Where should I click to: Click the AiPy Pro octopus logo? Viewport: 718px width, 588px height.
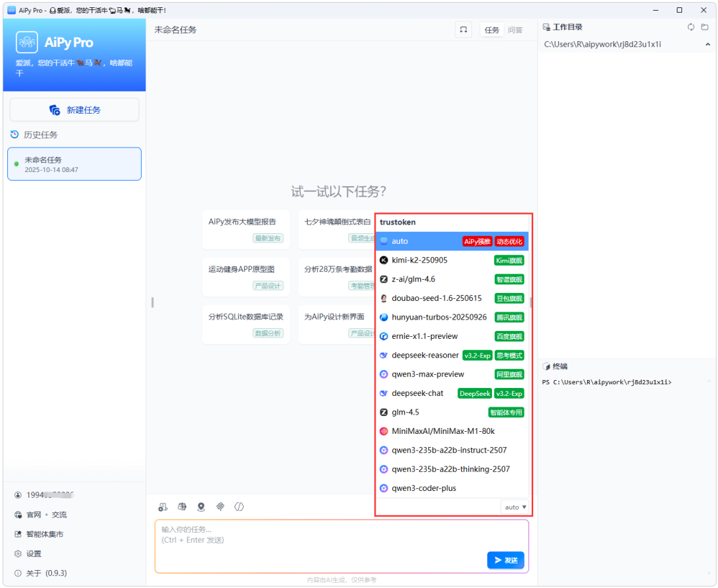(27, 43)
